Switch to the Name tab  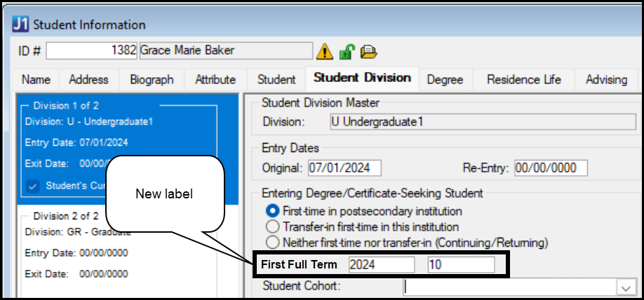tap(36, 79)
